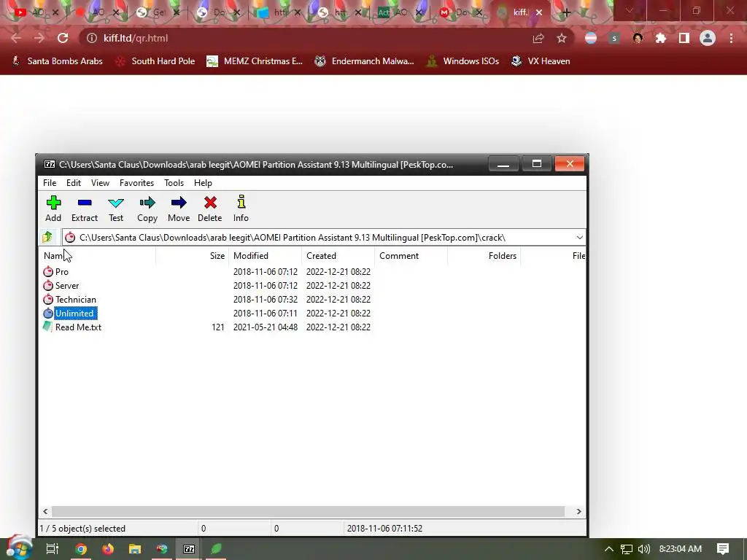Image resolution: width=747 pixels, height=560 pixels.
Task: Open the Santa Bombs Arabs bookmark
Action: tap(57, 61)
